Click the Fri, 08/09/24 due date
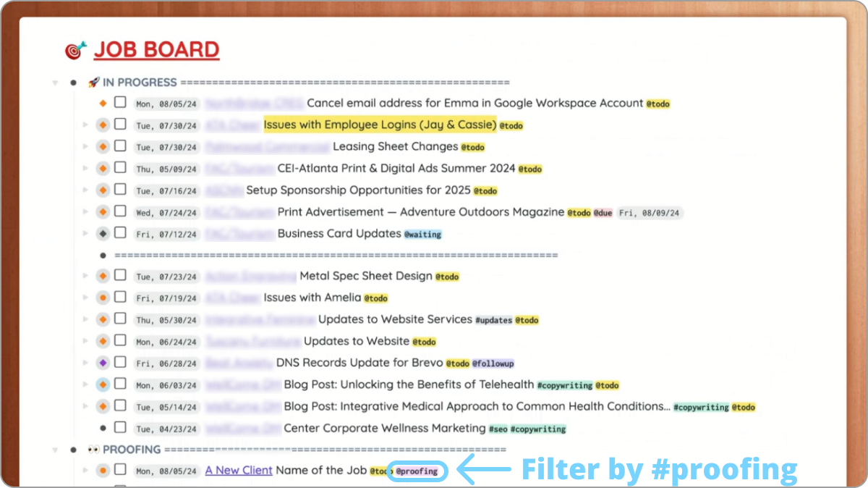This screenshot has width=868, height=488. (x=649, y=213)
